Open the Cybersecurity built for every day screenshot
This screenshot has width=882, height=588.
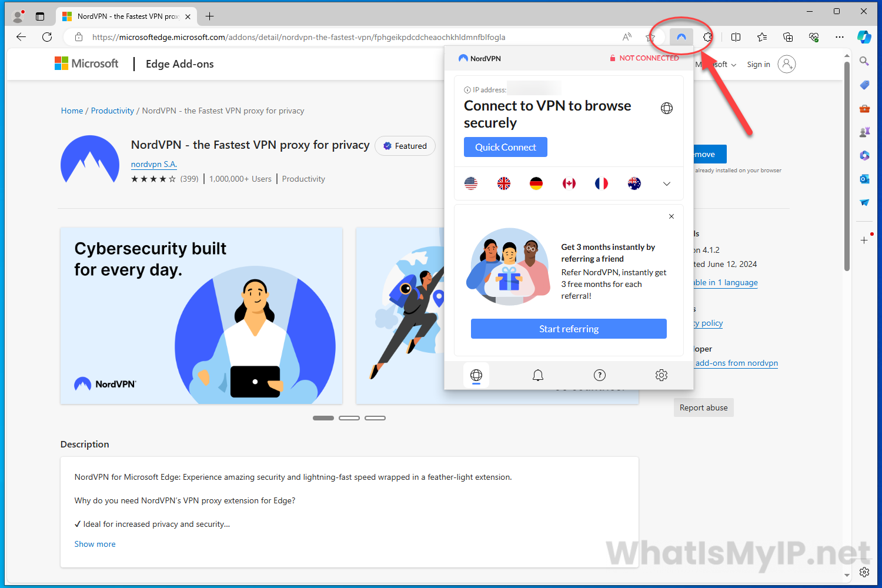coord(201,316)
